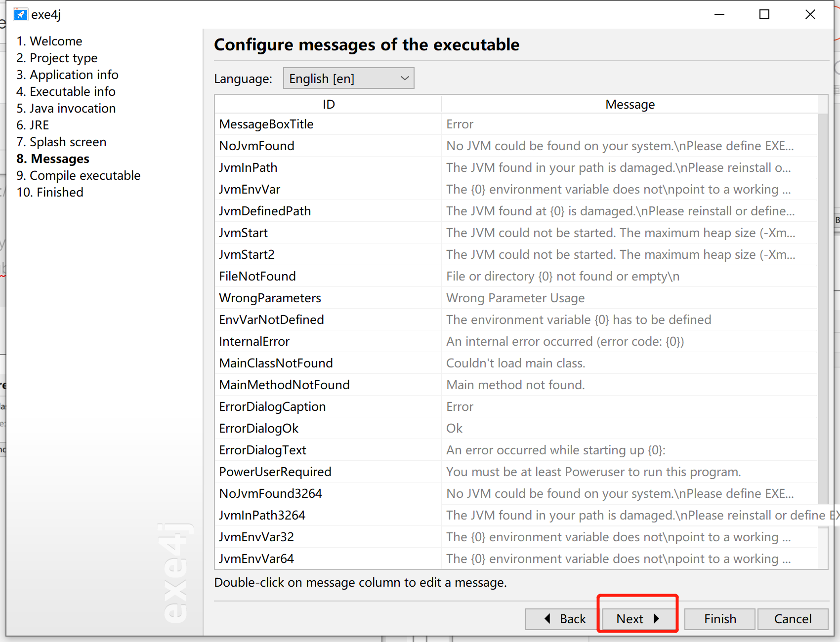
Task: Select the ErrorDialogCaption ID cell
Action: tap(328, 406)
